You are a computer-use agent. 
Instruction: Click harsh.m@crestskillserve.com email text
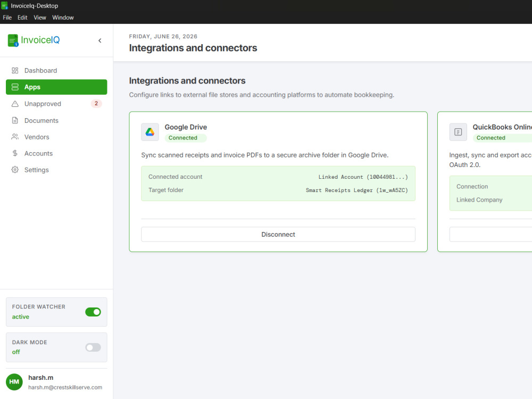[65, 387]
